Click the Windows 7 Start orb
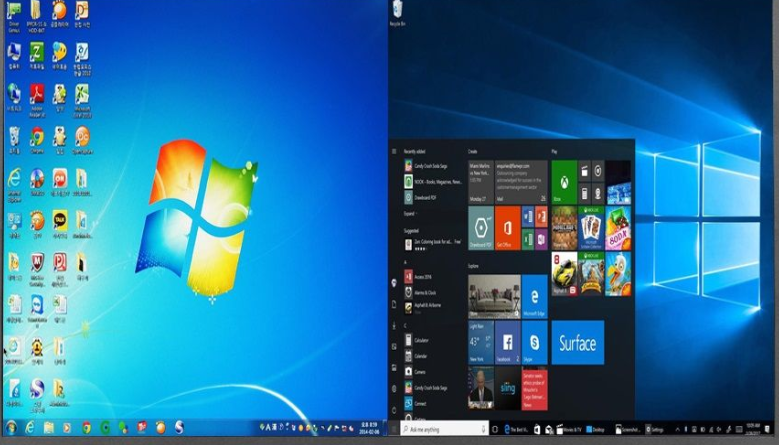 pyautogui.click(x=10, y=427)
